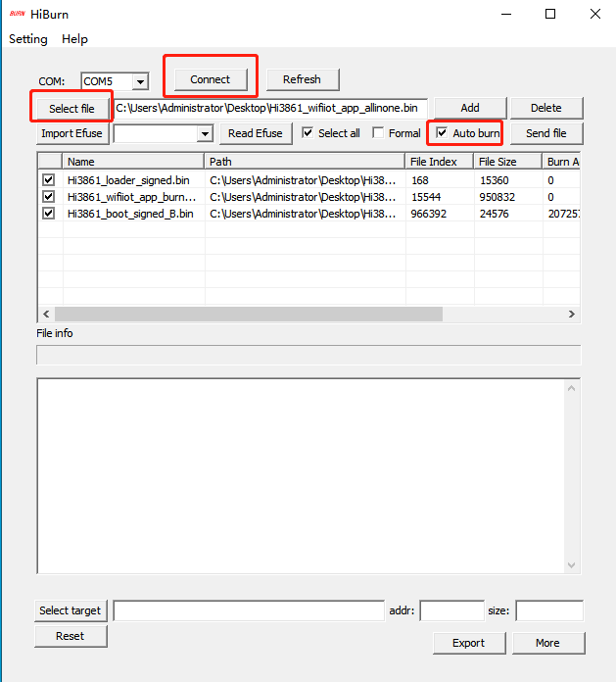Uncheck the Select all checkbox
Image resolution: width=616 pixels, height=682 pixels.
(308, 133)
